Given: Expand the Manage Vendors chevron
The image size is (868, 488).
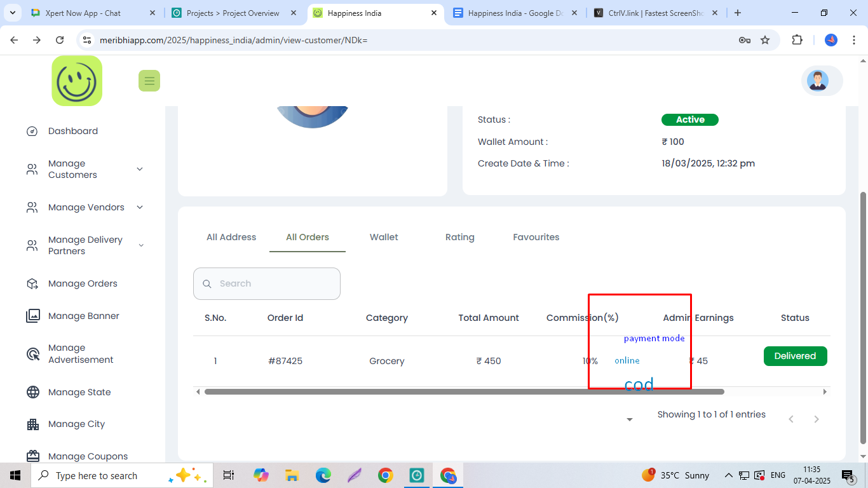Looking at the screenshot, I should coord(140,207).
